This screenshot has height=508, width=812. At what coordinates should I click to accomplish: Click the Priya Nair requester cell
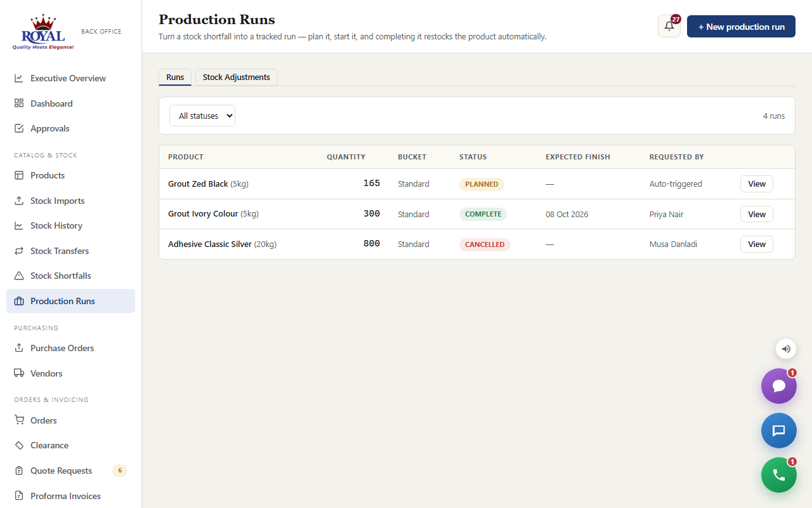(x=667, y=215)
